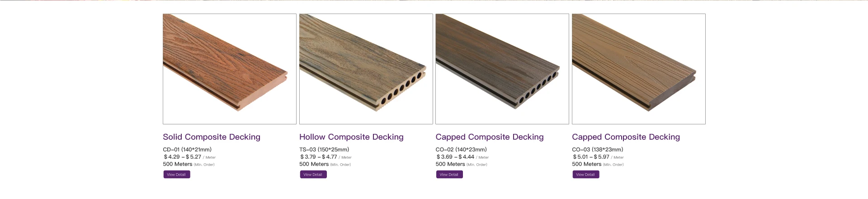Click the CO-03 capped decking product image
This screenshot has width=868, height=199.
point(638,69)
